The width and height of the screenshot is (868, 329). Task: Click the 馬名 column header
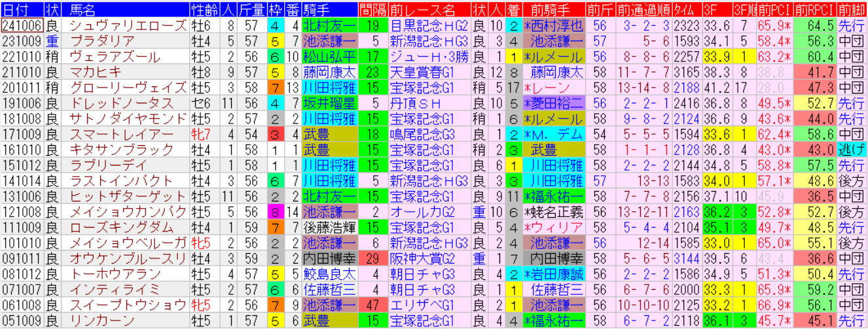click(82, 9)
